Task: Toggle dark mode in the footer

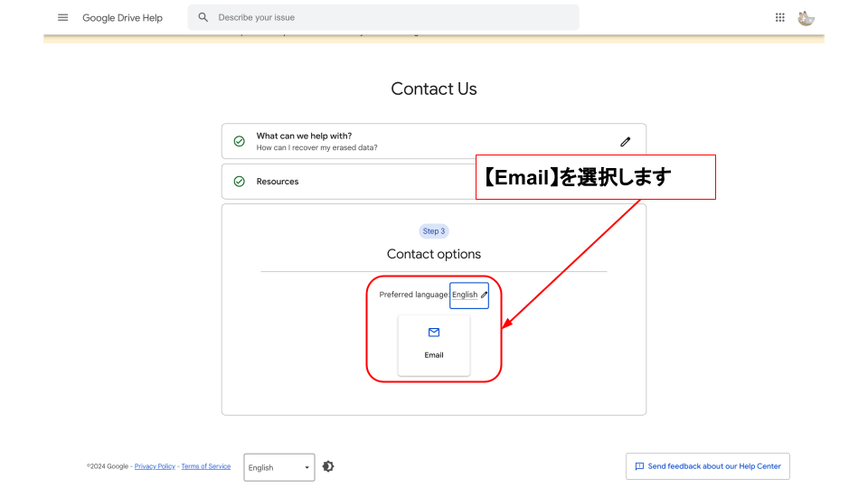Action: point(328,466)
